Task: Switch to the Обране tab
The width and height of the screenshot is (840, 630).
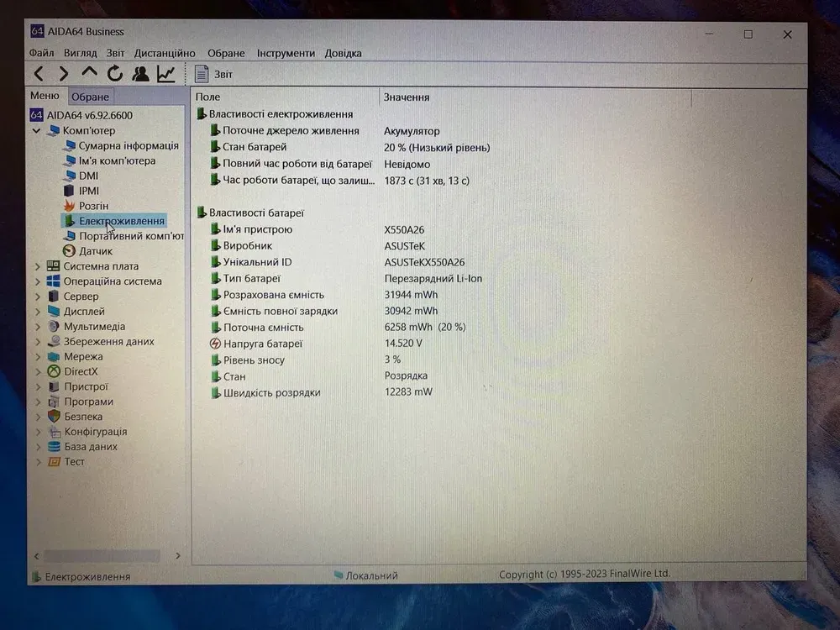Action: (x=90, y=97)
